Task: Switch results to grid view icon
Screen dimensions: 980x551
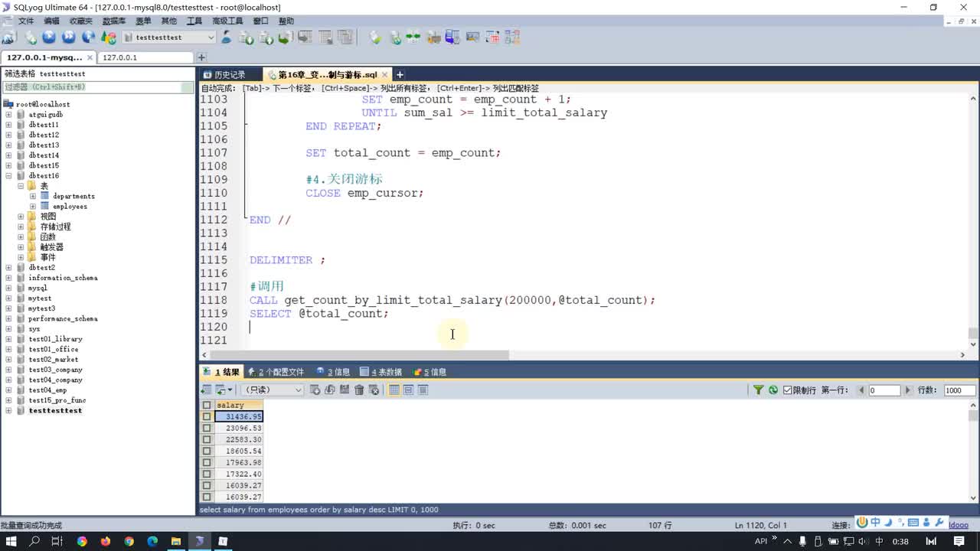Action: (394, 390)
